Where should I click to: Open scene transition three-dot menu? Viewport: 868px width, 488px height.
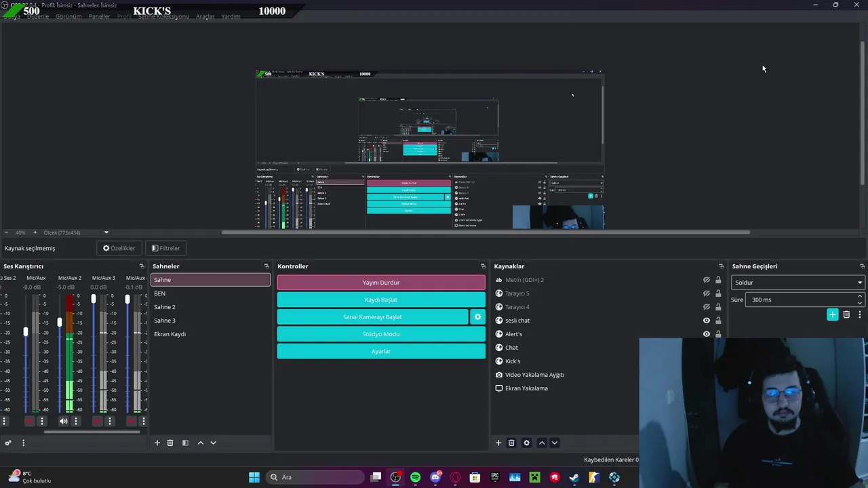pos(859,314)
